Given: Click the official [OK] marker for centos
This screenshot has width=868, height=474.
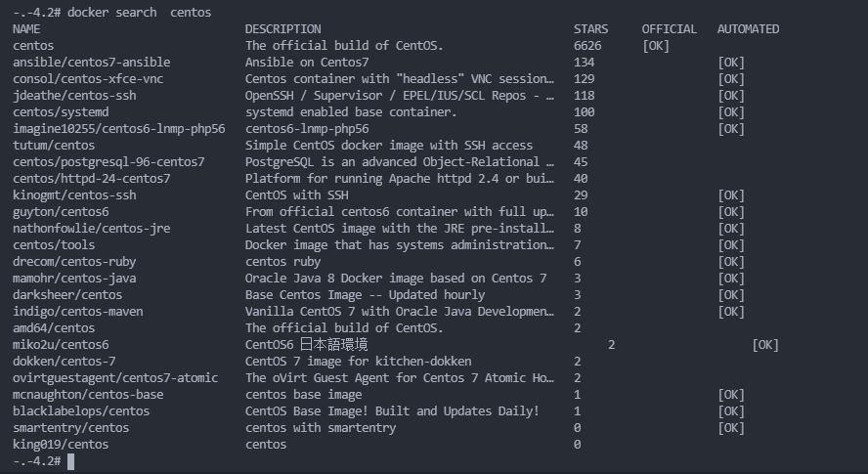Looking at the screenshot, I should (657, 46).
